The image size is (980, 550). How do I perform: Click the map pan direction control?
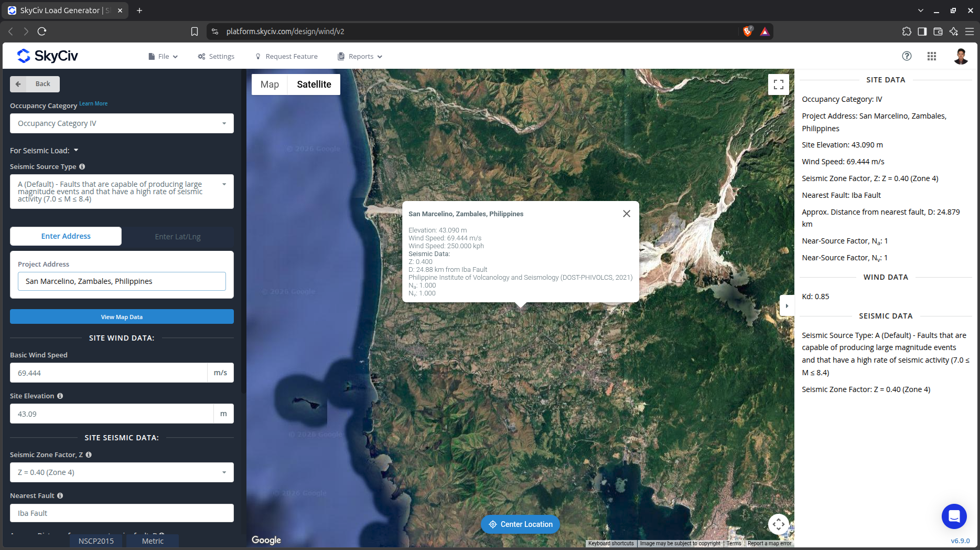pyautogui.click(x=779, y=524)
